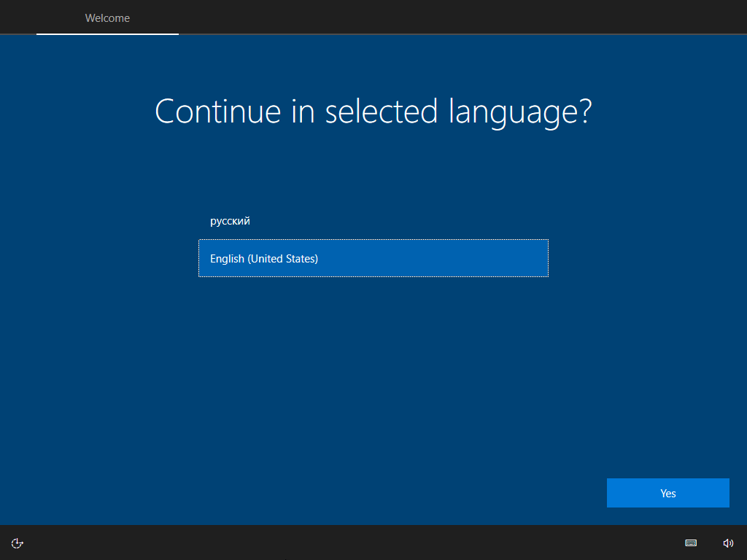Select the русский language option
Screen dimensions: 747x560
(373, 221)
